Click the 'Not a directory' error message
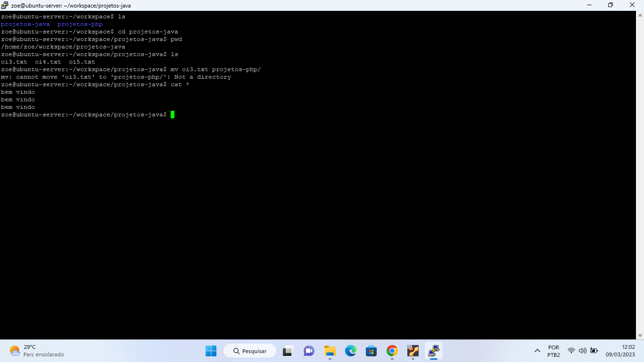 (x=203, y=77)
